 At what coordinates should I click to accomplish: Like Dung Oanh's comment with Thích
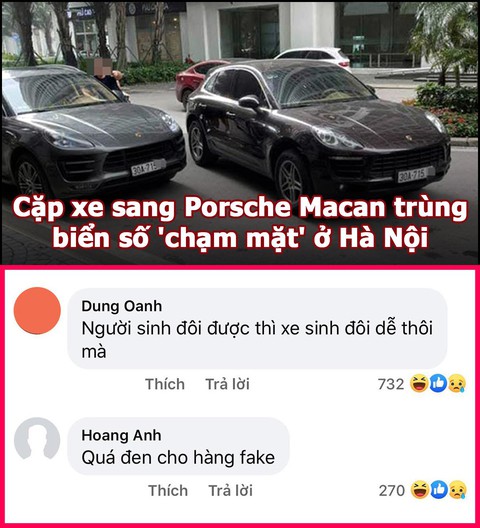pyautogui.click(x=165, y=384)
